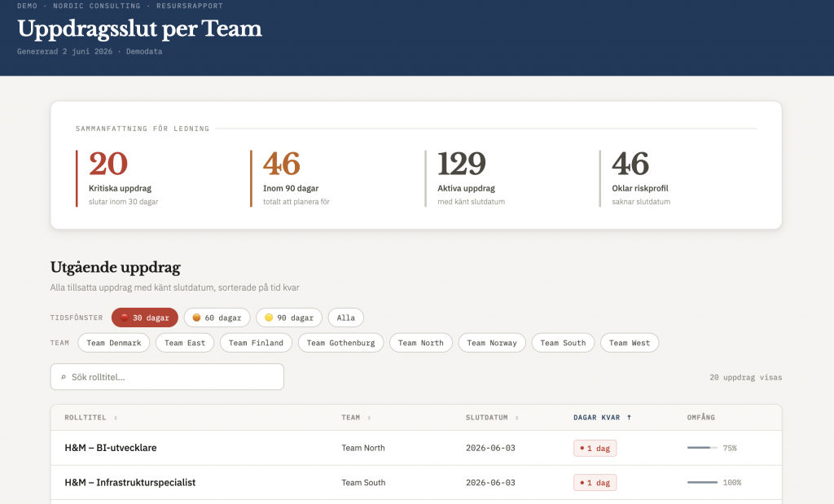Click the Sammanfattning för ledning label
The image size is (834, 504).
click(x=143, y=129)
